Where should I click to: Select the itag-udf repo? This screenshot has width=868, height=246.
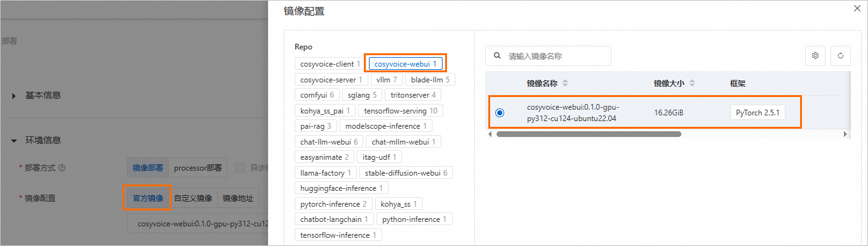[x=380, y=157]
